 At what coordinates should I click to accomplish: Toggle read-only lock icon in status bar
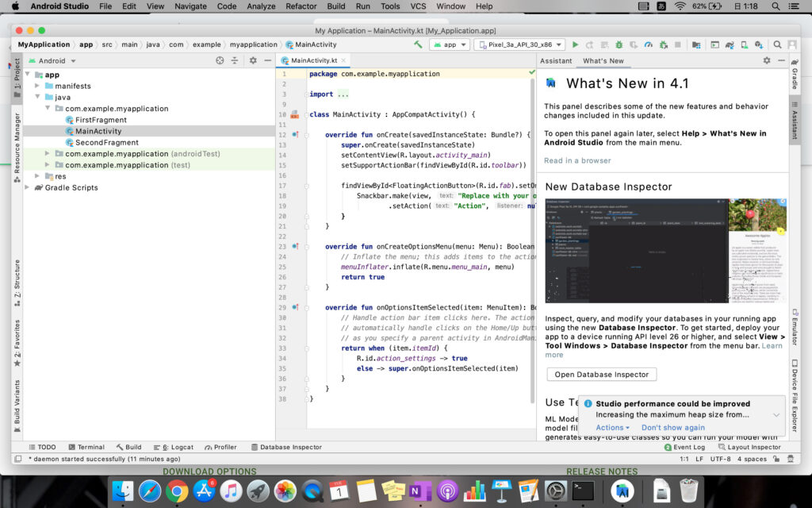pos(776,459)
